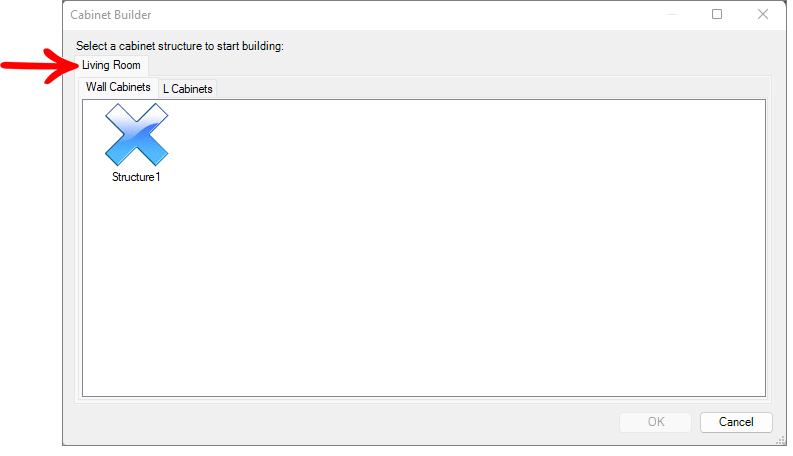
Task: Click the resize grip in the dialog corner
Action: coord(780,440)
